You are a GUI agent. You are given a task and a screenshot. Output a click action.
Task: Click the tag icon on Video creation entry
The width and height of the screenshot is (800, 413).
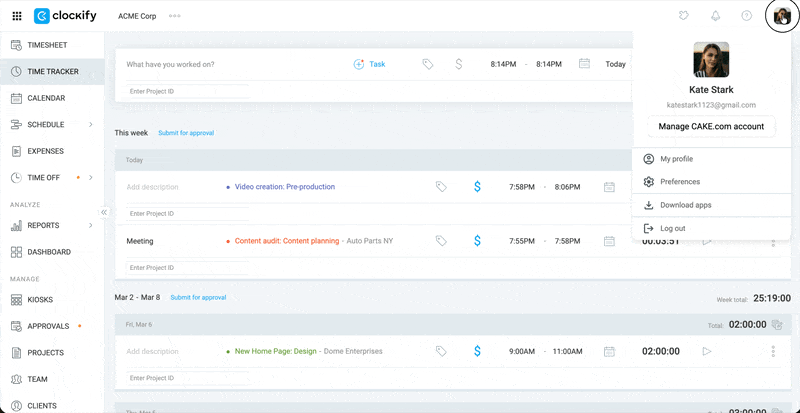pos(441,186)
